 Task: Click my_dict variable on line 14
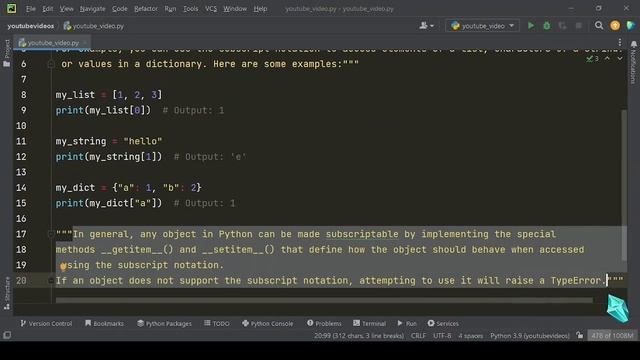coord(75,188)
